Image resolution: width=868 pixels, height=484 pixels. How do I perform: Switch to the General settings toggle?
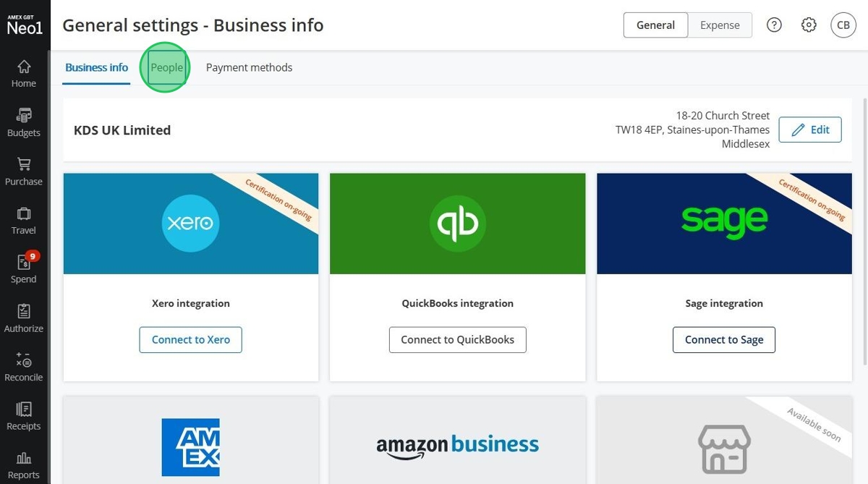coord(655,25)
